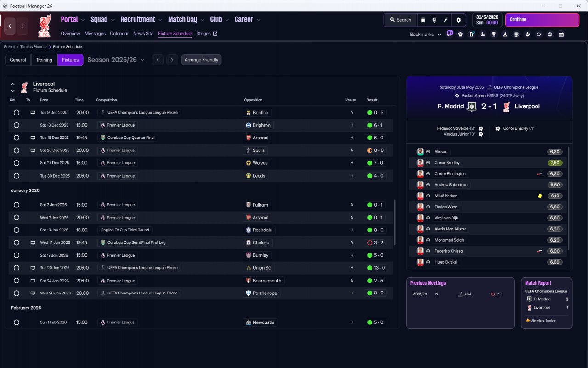Switch to the Training tab

pos(44,60)
